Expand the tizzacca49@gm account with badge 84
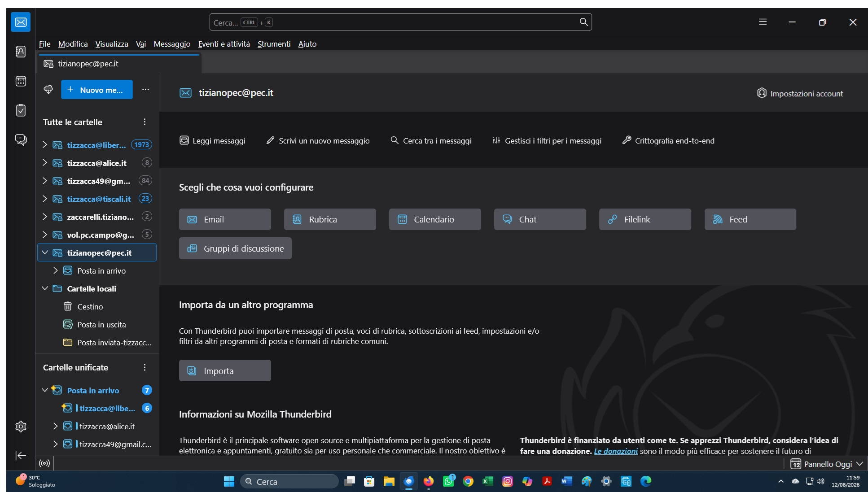Viewport: 868px width, 492px height. tap(44, 180)
